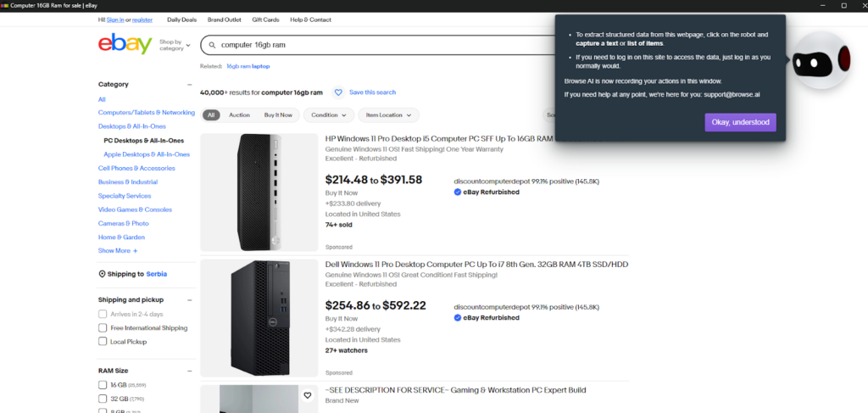The height and width of the screenshot is (413, 868).
Task: Click the Serbia shipping destination link
Action: 157,274
